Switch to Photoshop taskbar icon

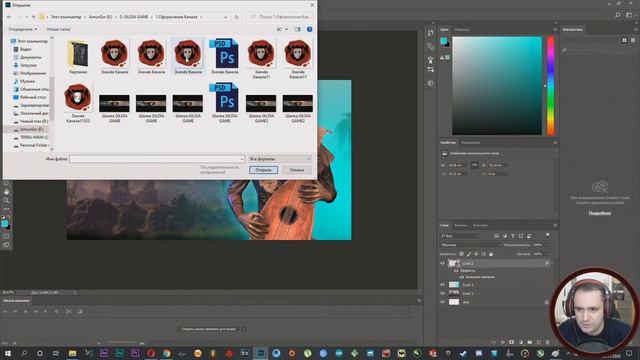point(260,353)
